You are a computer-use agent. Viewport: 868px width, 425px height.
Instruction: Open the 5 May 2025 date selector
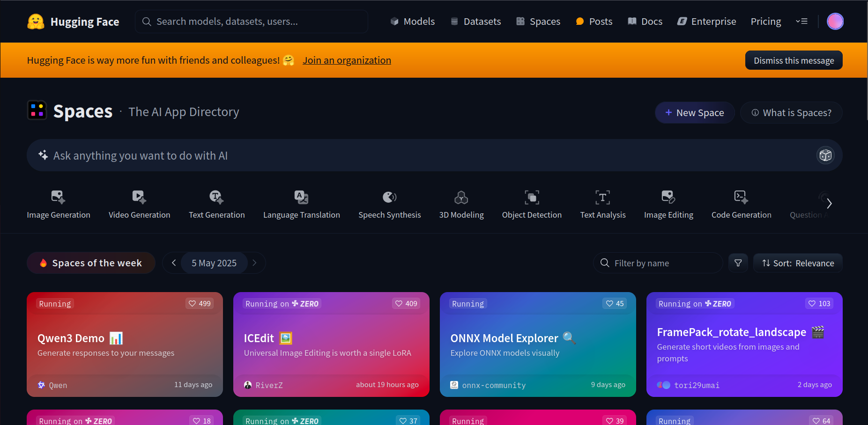(214, 263)
